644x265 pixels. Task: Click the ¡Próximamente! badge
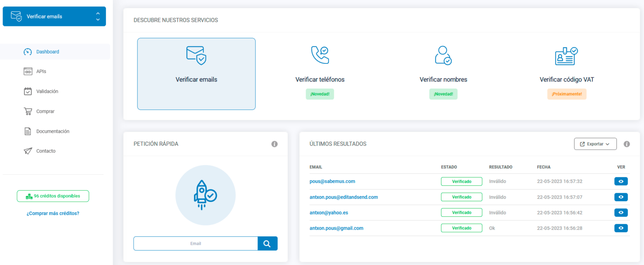click(567, 94)
